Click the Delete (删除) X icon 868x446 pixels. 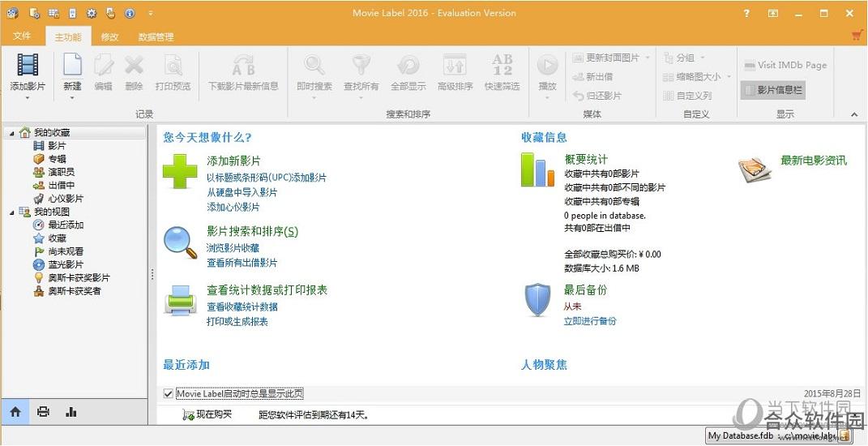pos(134,64)
